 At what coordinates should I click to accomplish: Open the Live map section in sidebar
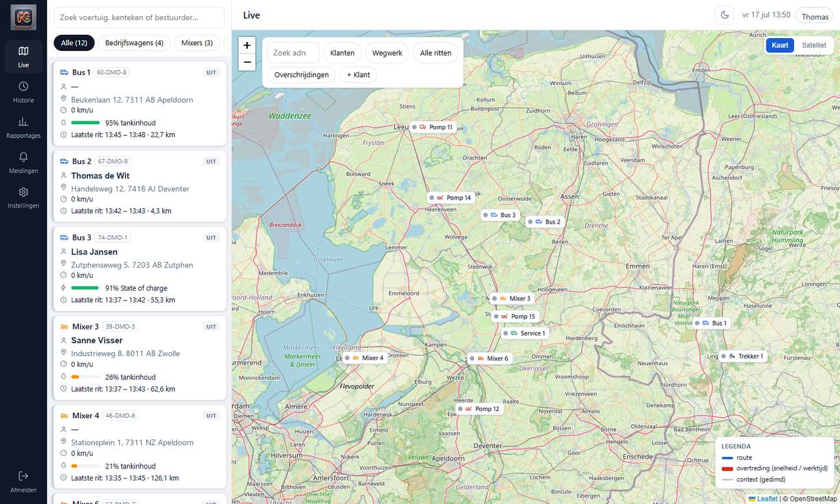click(23, 57)
